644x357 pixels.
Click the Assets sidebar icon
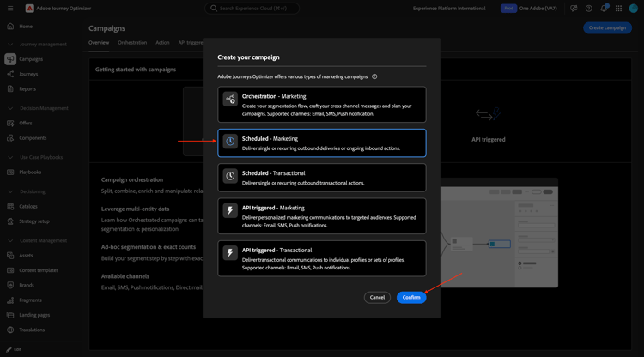(10, 255)
